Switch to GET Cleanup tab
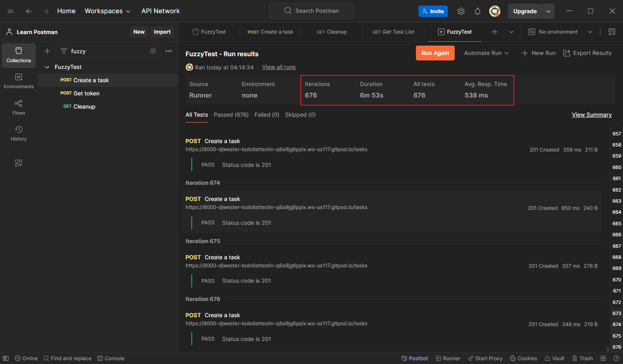 pyautogui.click(x=332, y=32)
